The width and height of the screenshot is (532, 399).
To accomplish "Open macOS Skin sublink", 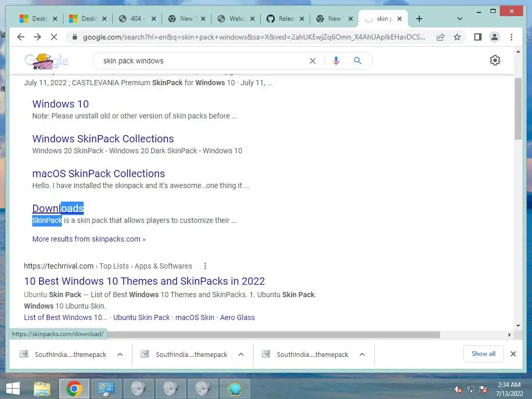I will click(x=195, y=317).
